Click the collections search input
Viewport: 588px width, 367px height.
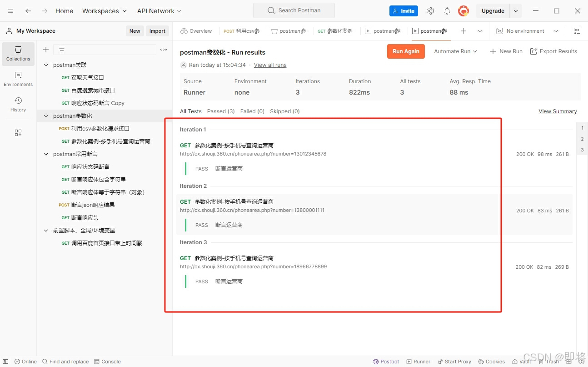105,50
